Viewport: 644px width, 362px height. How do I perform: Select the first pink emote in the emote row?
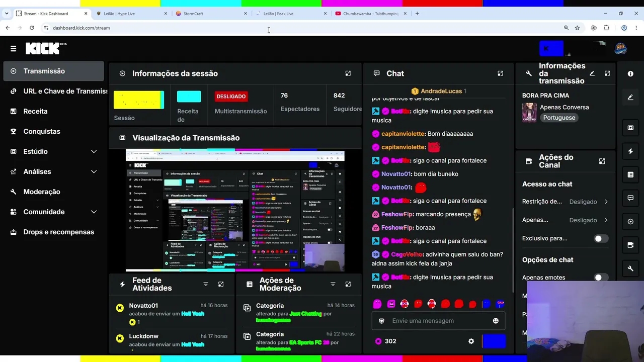377,304
